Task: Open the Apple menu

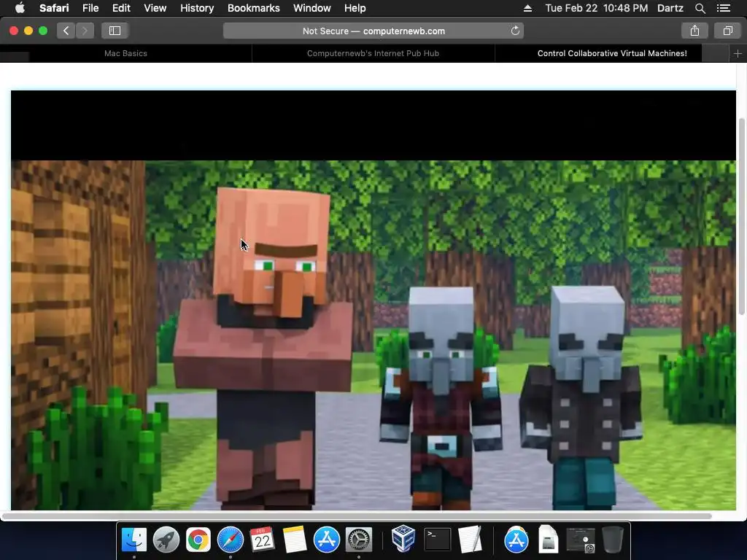Action: (x=20, y=8)
